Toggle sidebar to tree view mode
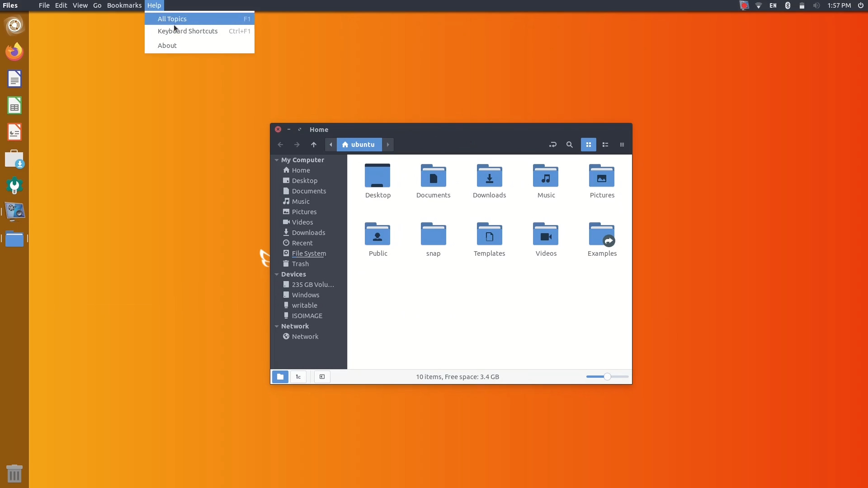This screenshot has width=868, height=488. (x=298, y=376)
